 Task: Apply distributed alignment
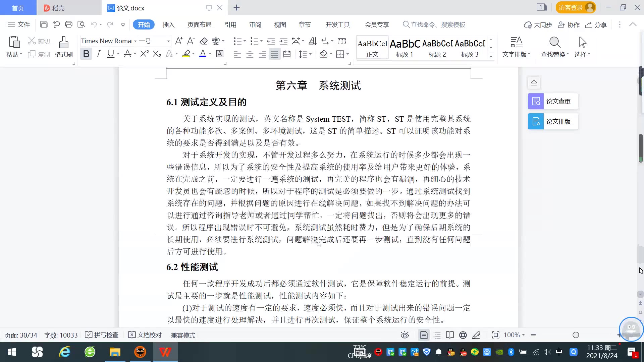pos(287,54)
